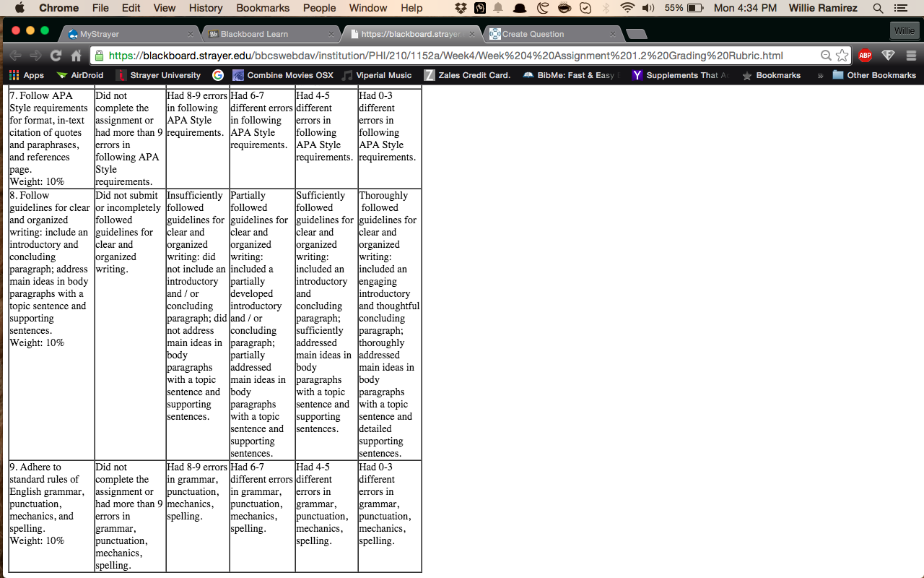
Task: Reload the page with the refresh icon
Action: (x=56, y=56)
